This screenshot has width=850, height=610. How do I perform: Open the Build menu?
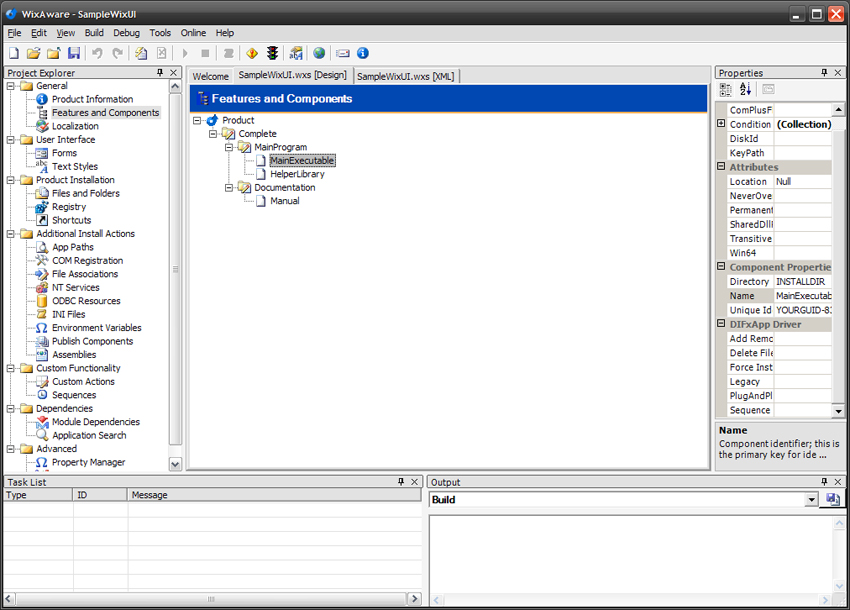pos(94,33)
